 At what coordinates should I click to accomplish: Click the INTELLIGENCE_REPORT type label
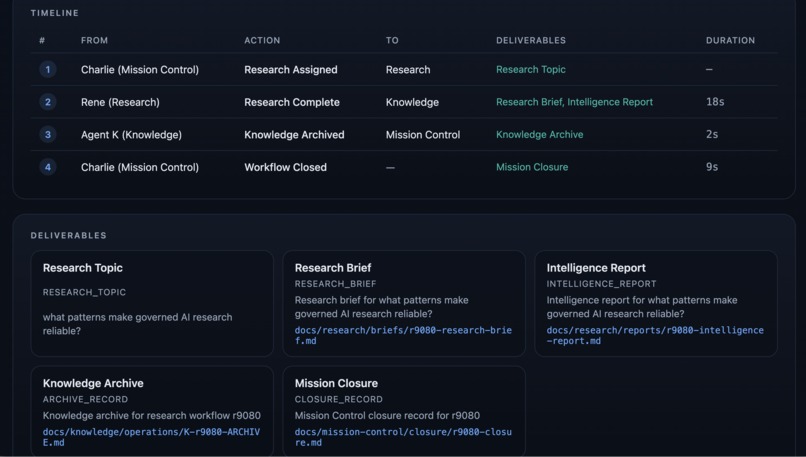click(x=601, y=284)
